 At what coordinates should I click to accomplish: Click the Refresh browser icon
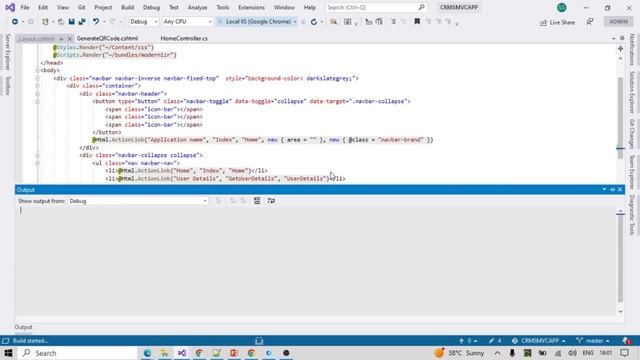tap(313, 22)
